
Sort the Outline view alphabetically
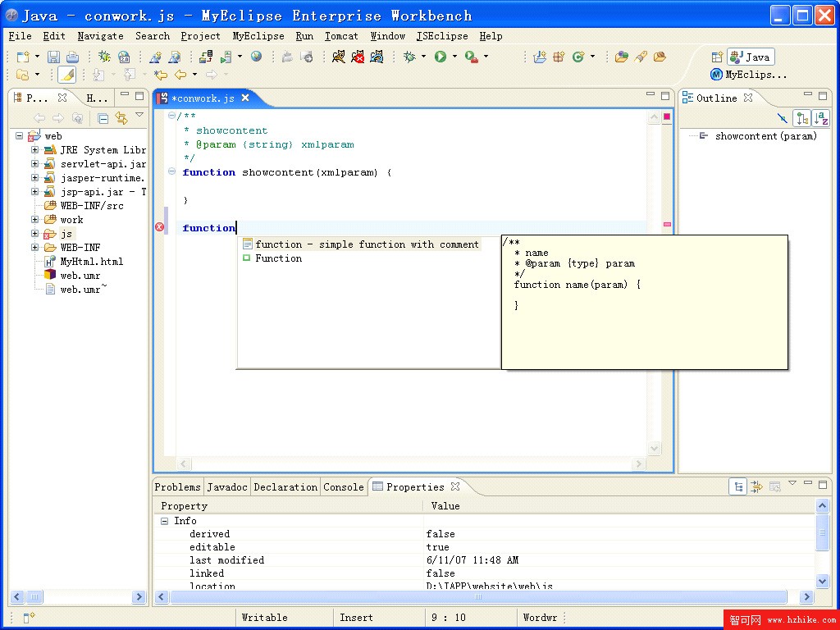pyautogui.click(x=820, y=118)
